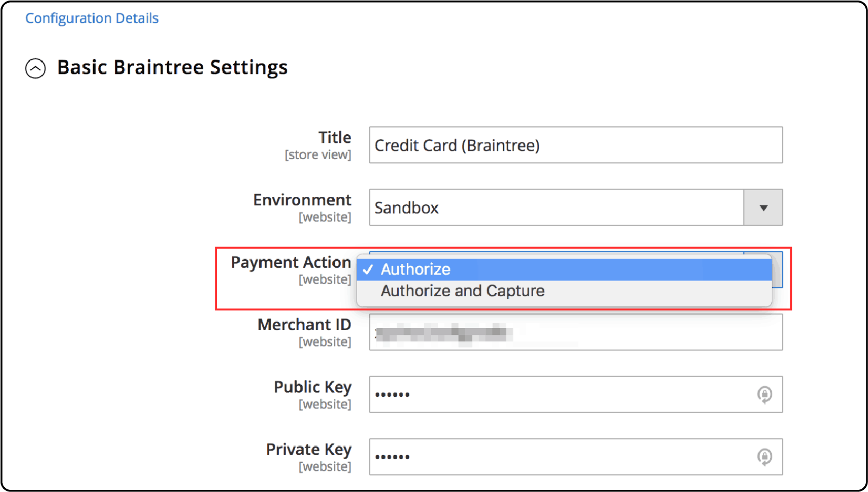The height and width of the screenshot is (492, 868).
Task: Click the Private Key input field
Action: pos(575,457)
